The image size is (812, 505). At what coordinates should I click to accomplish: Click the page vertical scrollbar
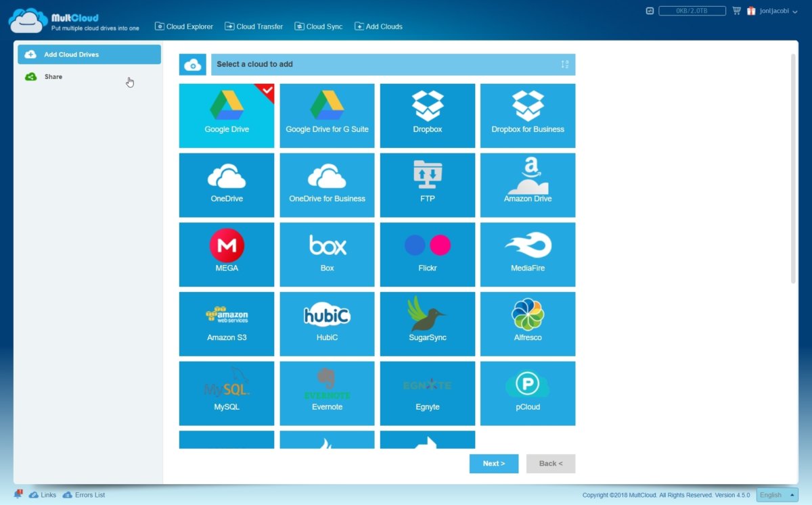(793, 169)
